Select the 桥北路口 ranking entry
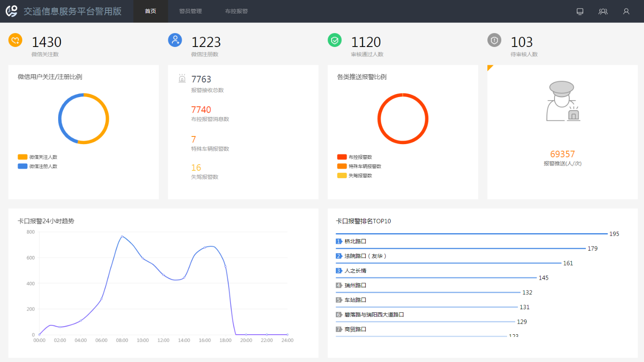644x362 pixels. pos(355,241)
